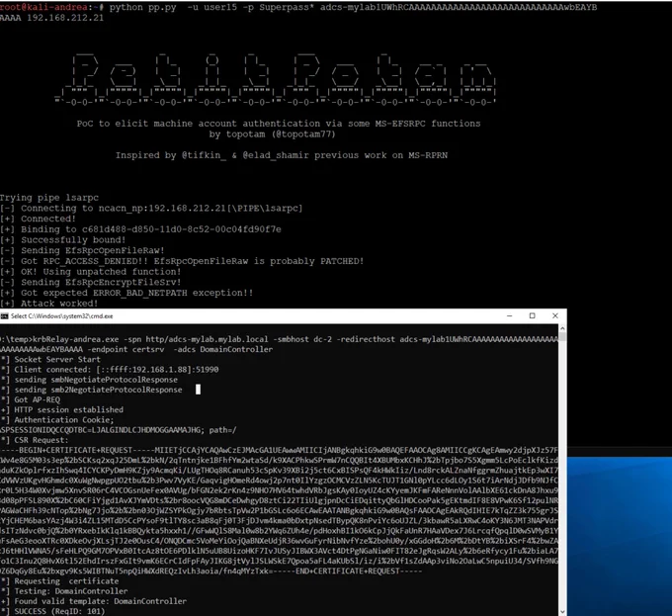Click the 'HTTP session established' line

click(61, 409)
